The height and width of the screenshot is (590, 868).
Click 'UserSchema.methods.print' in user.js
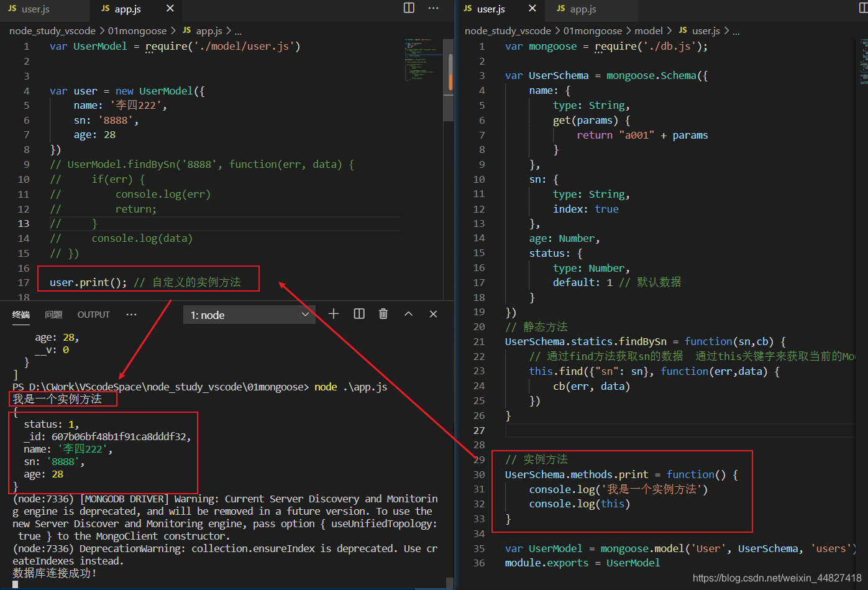coord(577,474)
